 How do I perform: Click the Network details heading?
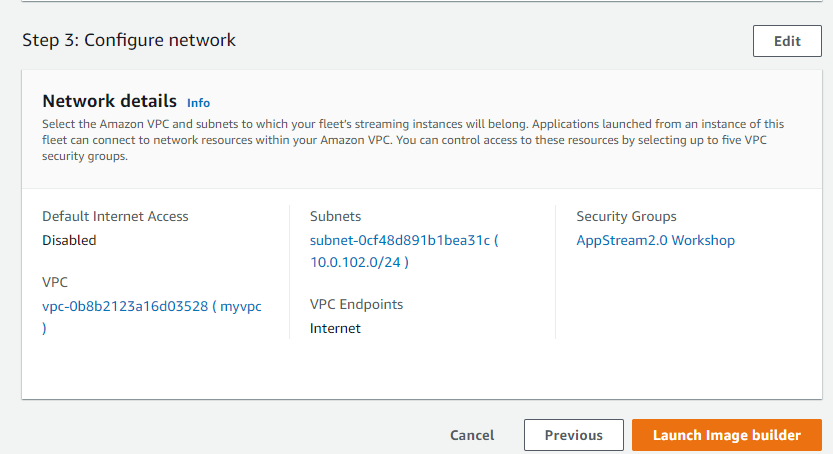pos(109,101)
